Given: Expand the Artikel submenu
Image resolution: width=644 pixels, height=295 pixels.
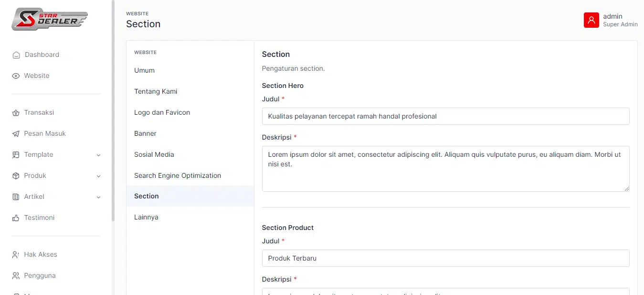Looking at the screenshot, I should (98, 197).
